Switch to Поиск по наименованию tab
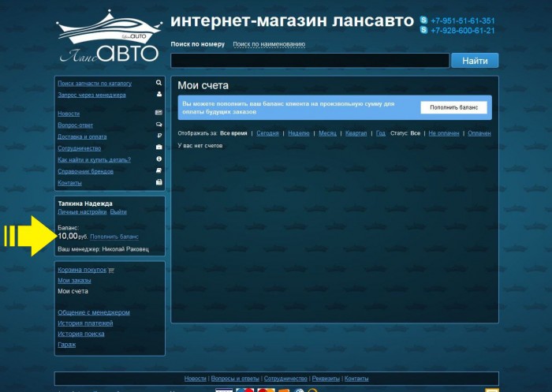Image resolution: width=552 pixels, height=392 pixels. 269,44
